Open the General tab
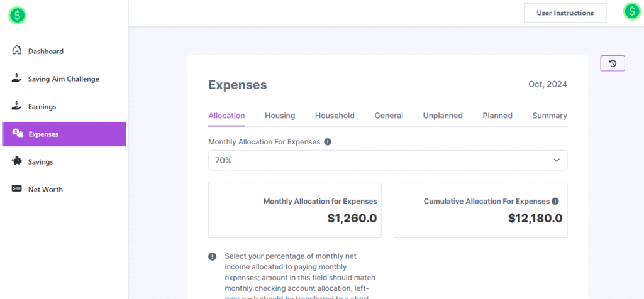The height and width of the screenshot is (299, 644). click(x=389, y=116)
